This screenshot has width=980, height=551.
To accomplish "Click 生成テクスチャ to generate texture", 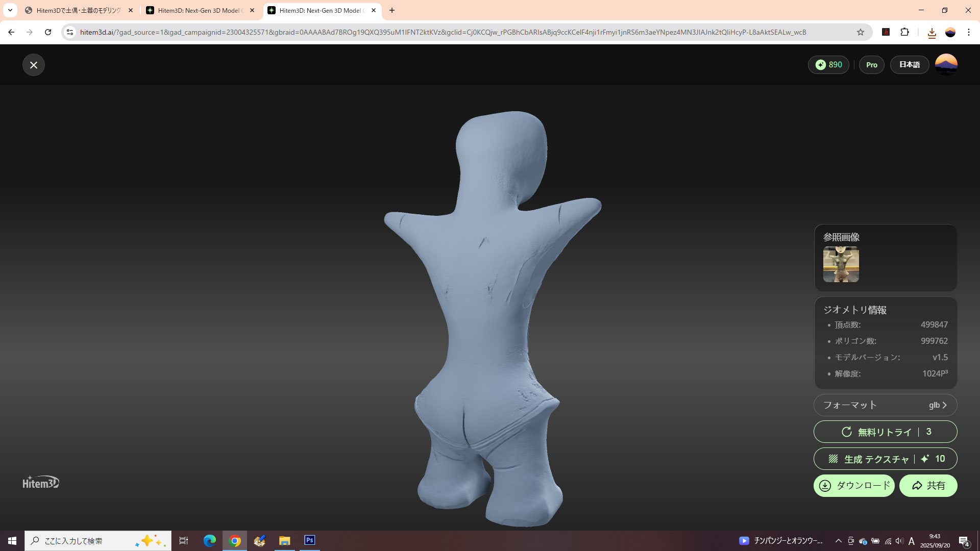I will (885, 459).
